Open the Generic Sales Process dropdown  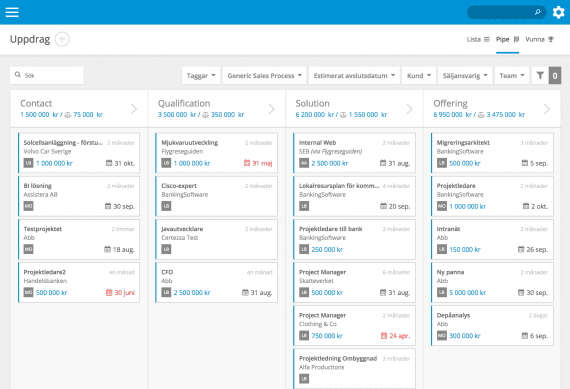pos(264,76)
